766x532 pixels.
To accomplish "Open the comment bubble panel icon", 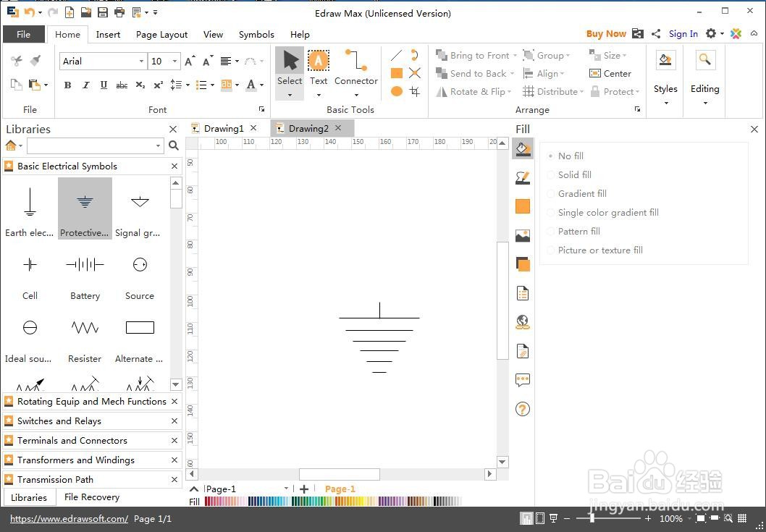I will click(523, 380).
